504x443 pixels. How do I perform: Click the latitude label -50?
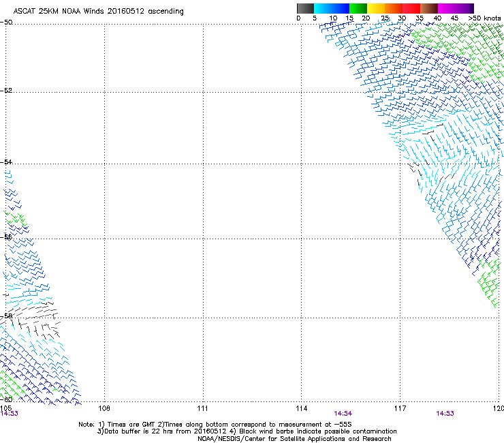coord(6,22)
